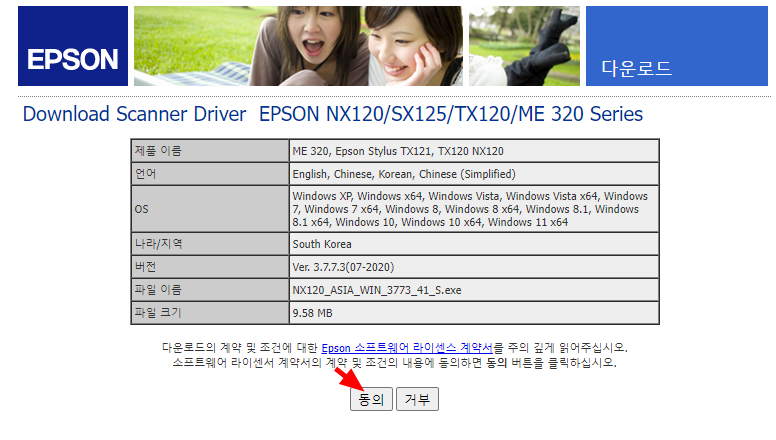
Task: Select the 파일 크기 label cell
Action: pos(210,313)
